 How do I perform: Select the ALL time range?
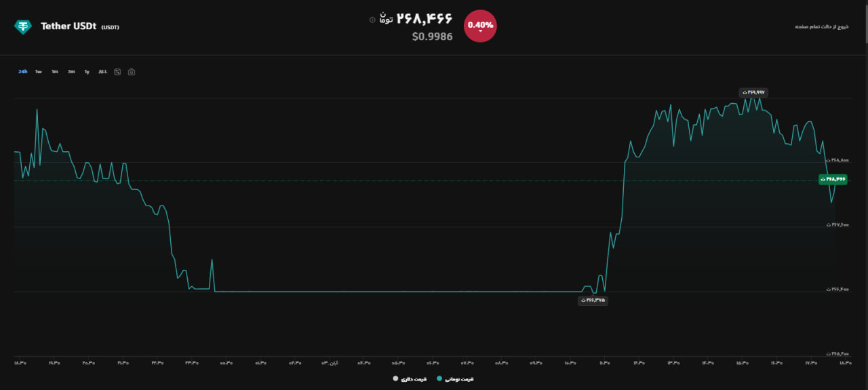(103, 71)
